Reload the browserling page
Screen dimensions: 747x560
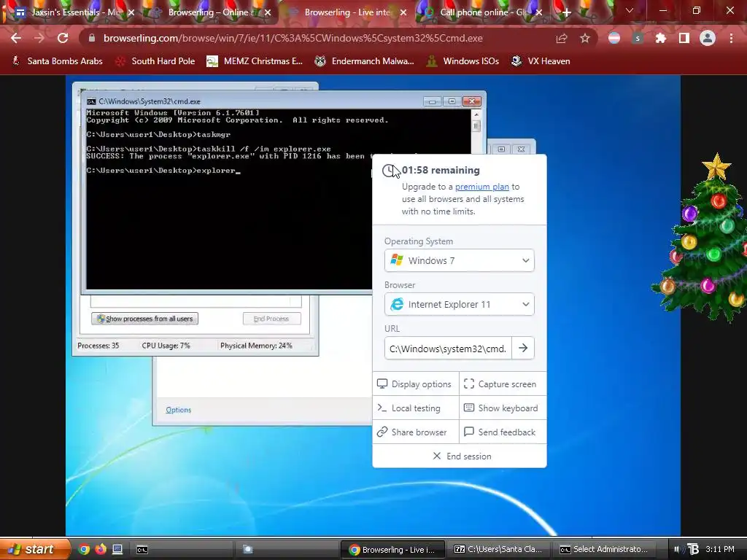[x=63, y=38]
